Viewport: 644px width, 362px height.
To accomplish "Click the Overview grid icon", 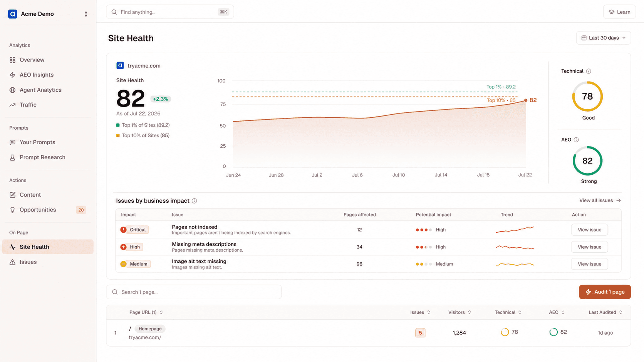I will (13, 60).
